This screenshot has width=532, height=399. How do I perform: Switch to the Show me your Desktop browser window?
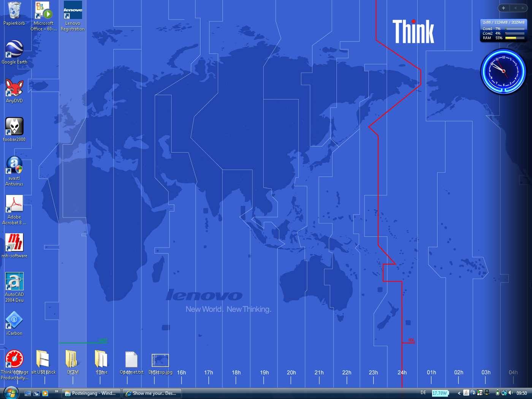pyautogui.click(x=151, y=393)
